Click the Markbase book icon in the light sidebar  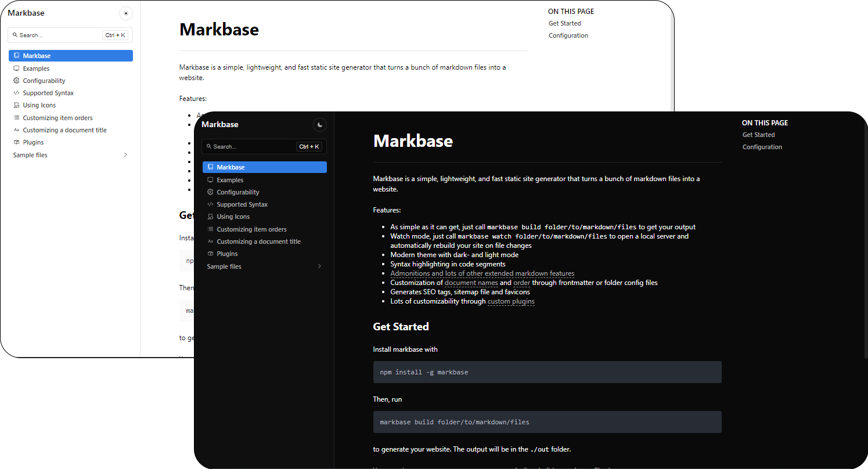pyautogui.click(x=16, y=55)
